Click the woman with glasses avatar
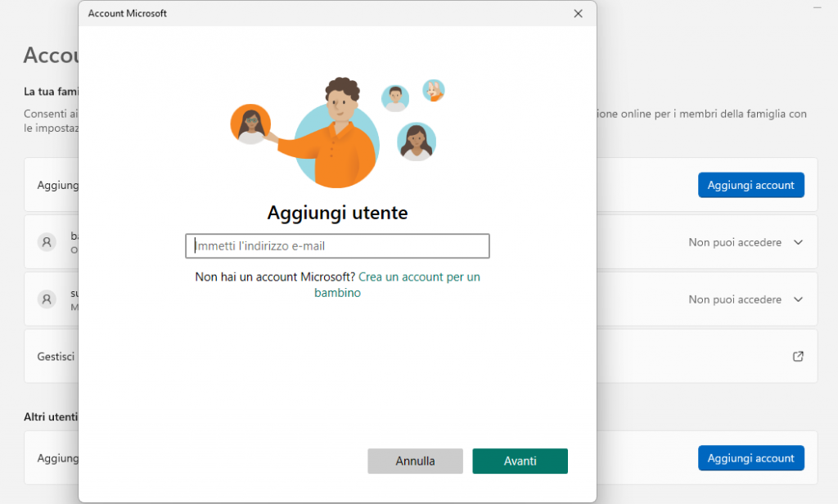The image size is (838, 504). click(x=250, y=124)
